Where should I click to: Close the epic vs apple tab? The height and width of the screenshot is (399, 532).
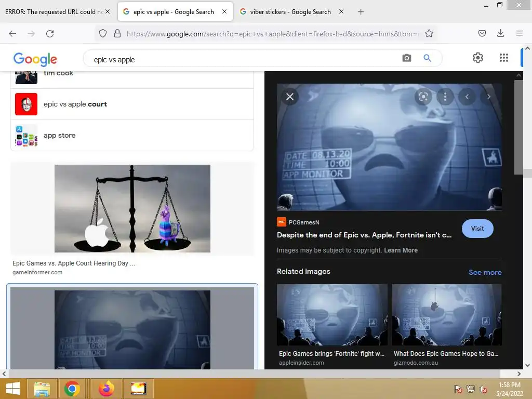(x=224, y=11)
